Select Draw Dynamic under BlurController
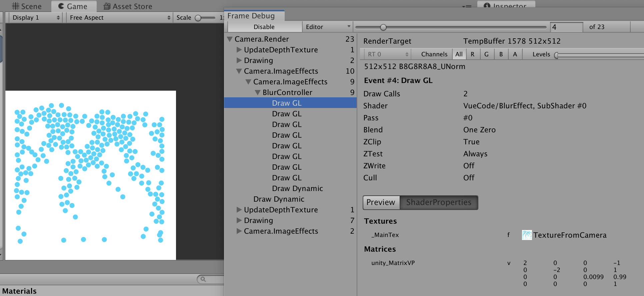644x296 pixels. point(290,188)
